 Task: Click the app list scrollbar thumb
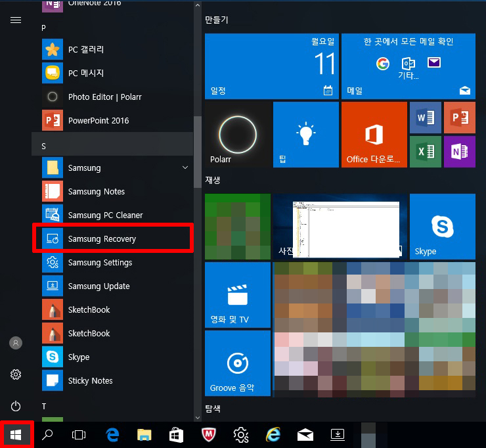(198, 152)
